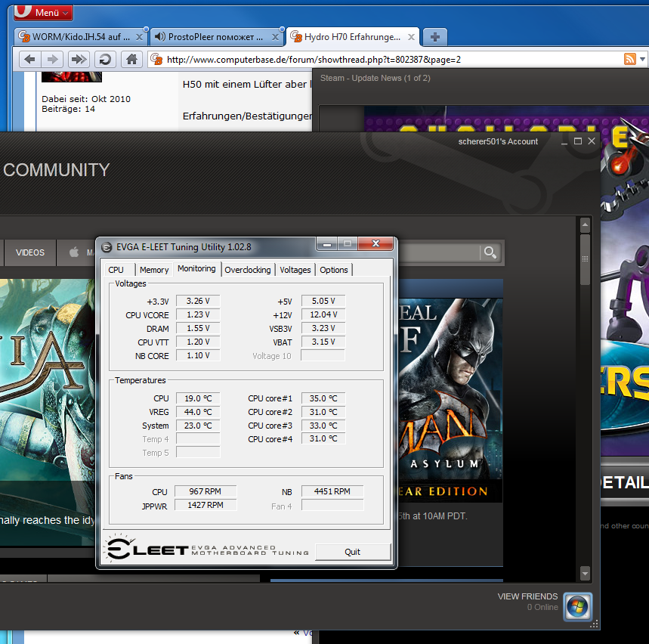Switch to WORM/Kido.IH.54 browser tab
Screen dimensions: 649x644
point(81,37)
